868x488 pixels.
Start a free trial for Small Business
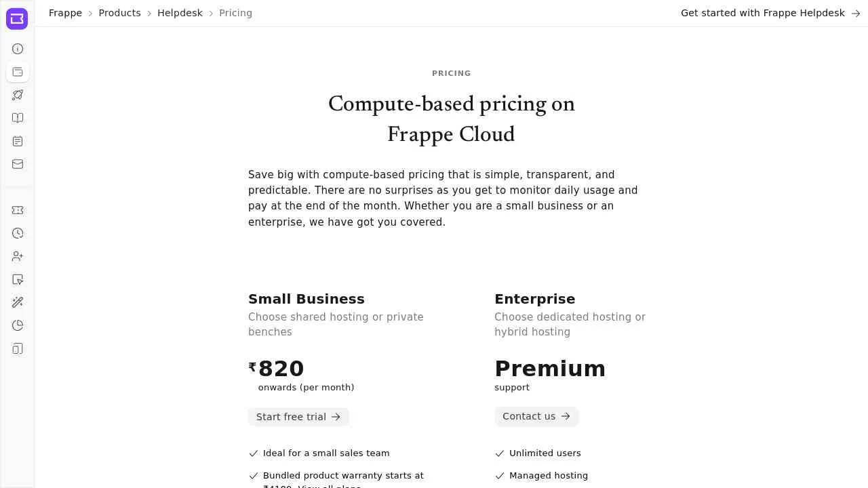pyautogui.click(x=298, y=417)
